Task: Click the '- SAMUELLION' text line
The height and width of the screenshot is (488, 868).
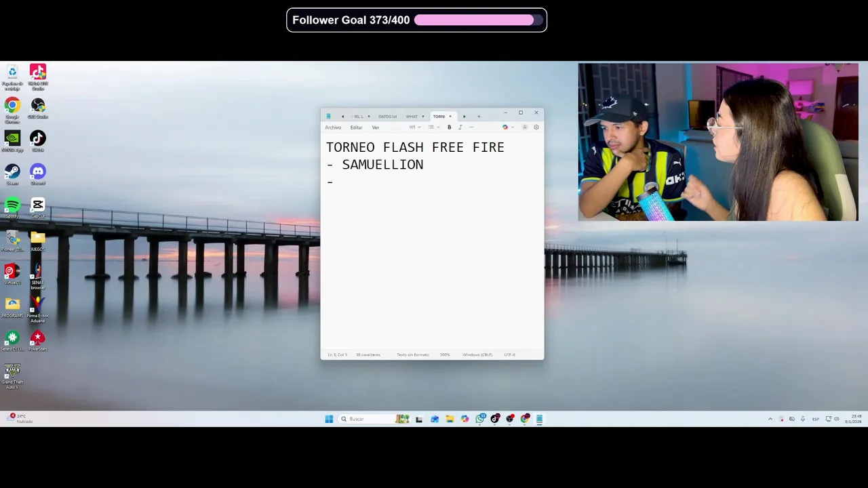Action: point(375,165)
